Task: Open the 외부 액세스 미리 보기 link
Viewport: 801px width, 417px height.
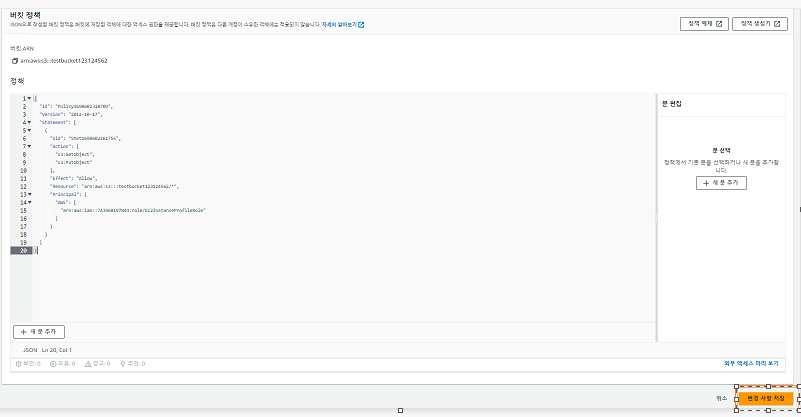Action: (751, 363)
